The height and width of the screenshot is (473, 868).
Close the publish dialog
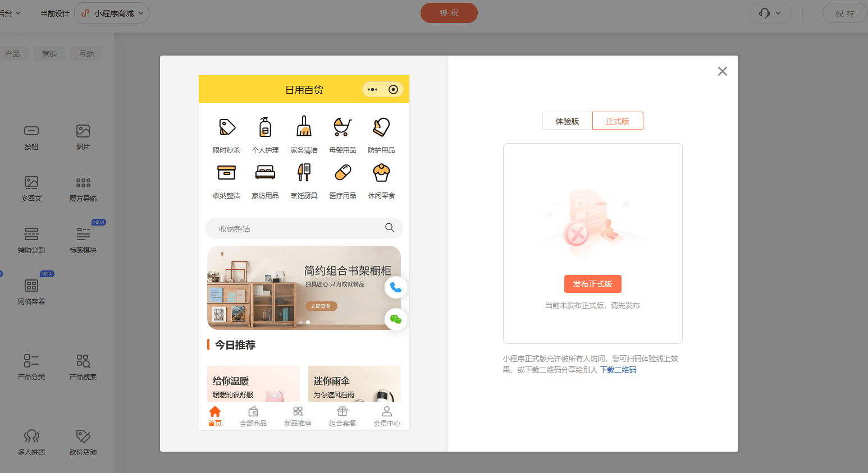coord(723,71)
